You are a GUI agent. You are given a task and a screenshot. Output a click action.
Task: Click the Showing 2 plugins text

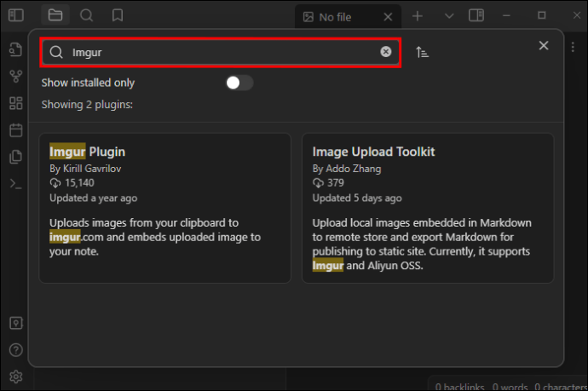[x=87, y=104]
